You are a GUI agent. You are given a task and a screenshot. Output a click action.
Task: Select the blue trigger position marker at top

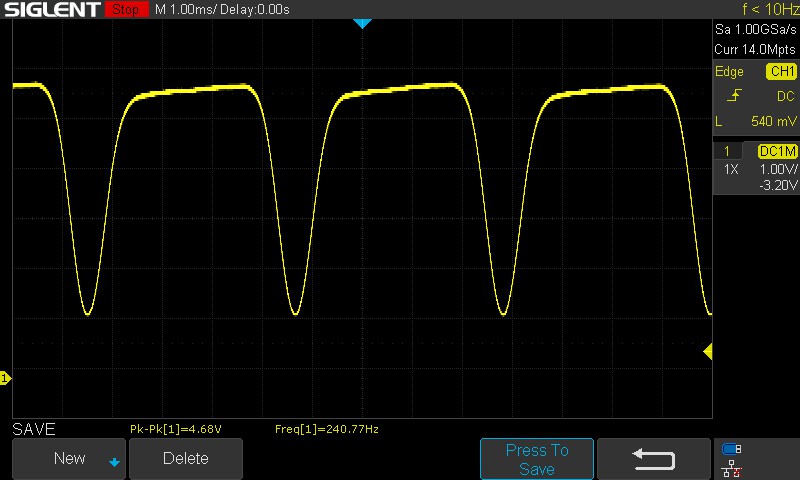point(362,23)
